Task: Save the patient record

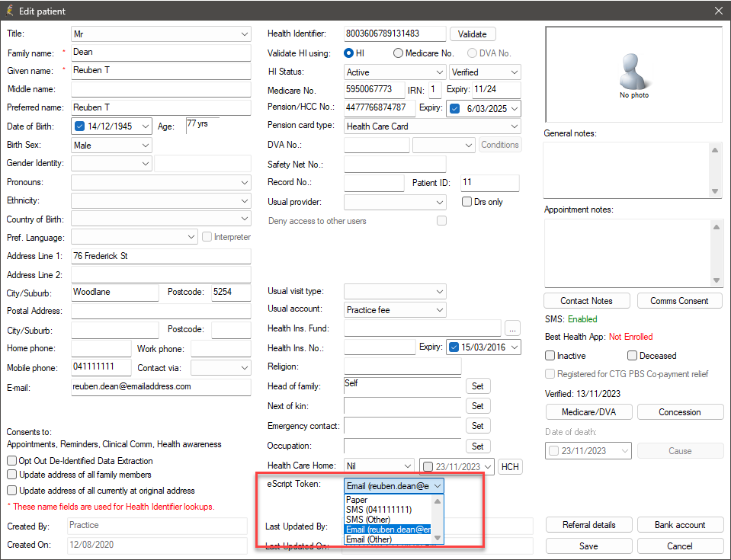Action: coord(588,546)
